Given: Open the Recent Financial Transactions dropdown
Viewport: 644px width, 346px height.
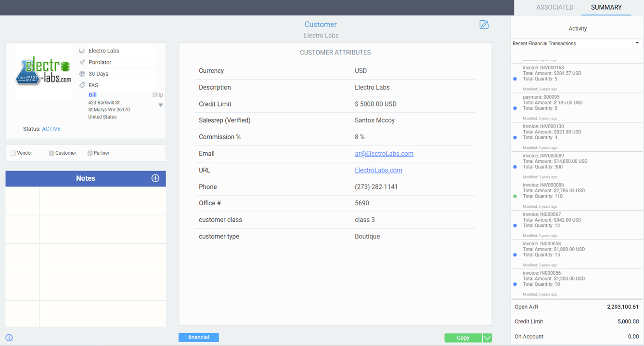Looking at the screenshot, I should click(x=576, y=43).
